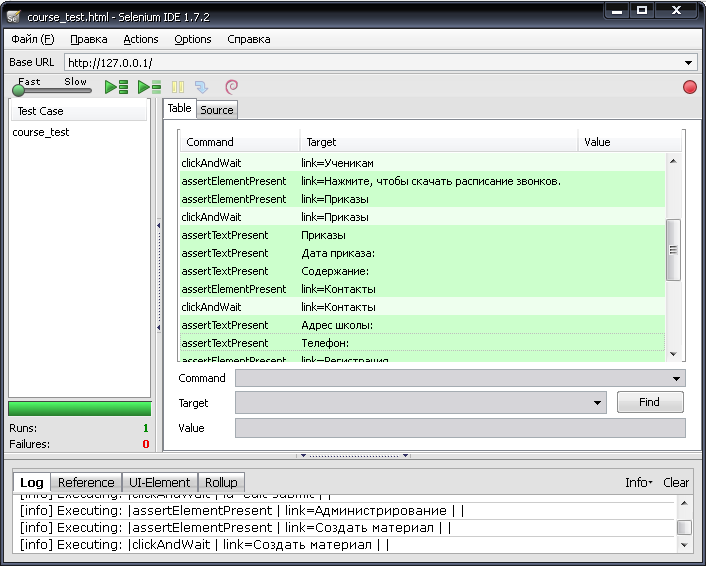The image size is (706, 566).
Task: Select clickAndWait link=Приказы row
Action: tap(422, 217)
